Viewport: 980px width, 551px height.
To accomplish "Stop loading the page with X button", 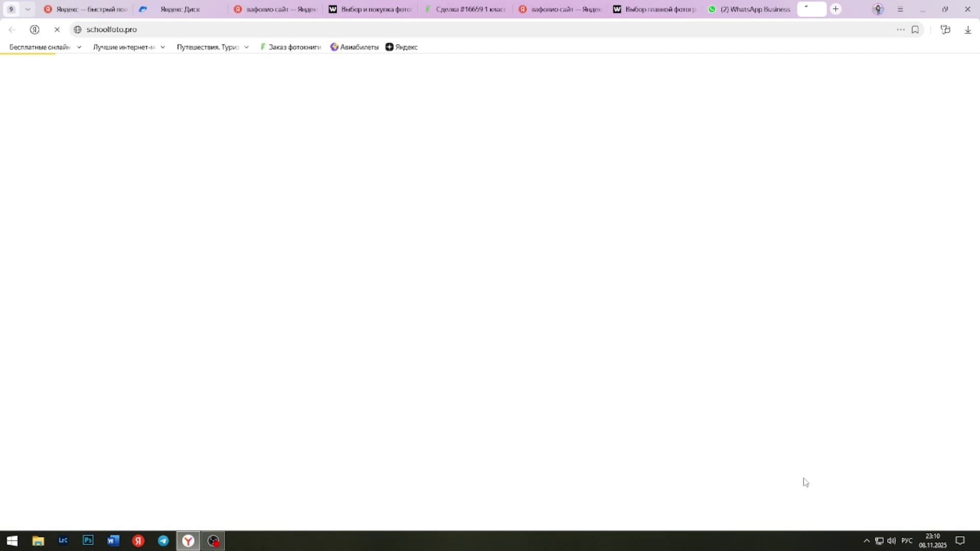I will coord(57,30).
